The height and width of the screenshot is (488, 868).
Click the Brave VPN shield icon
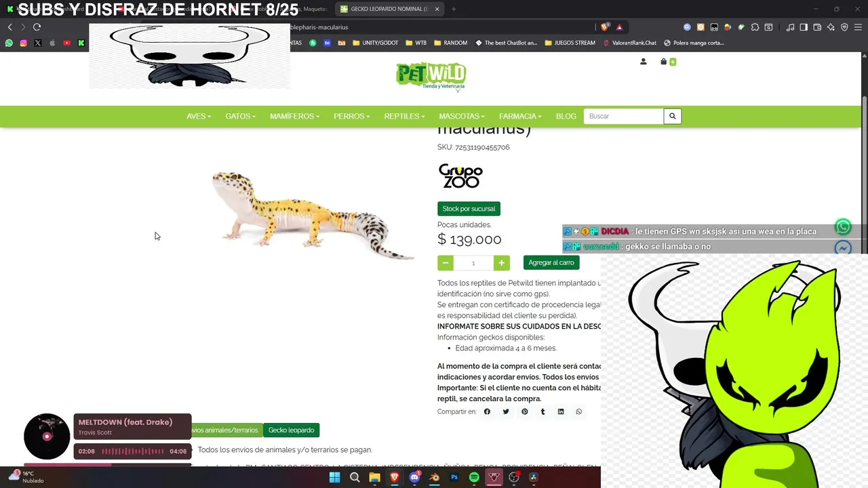click(x=844, y=27)
